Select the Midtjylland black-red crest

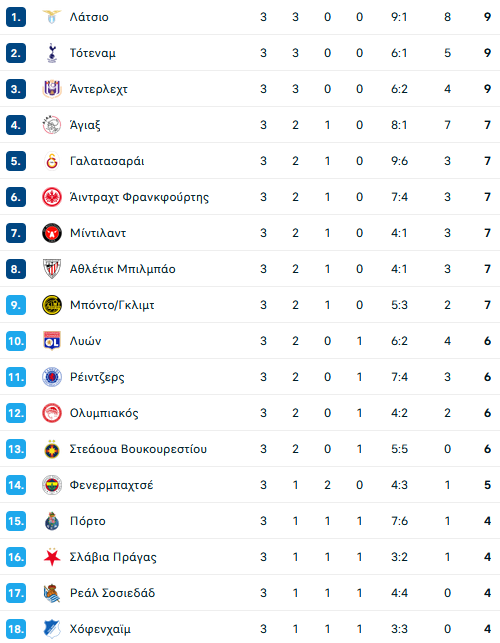click(x=52, y=233)
